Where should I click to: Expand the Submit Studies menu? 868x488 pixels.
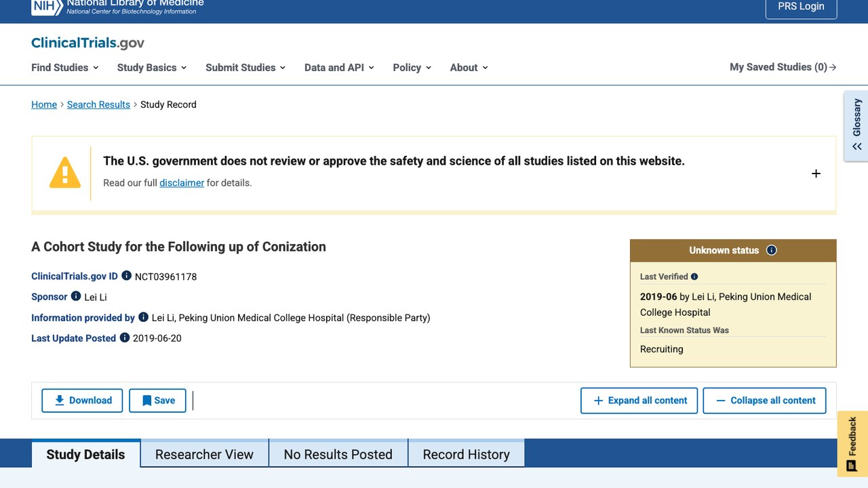245,67
